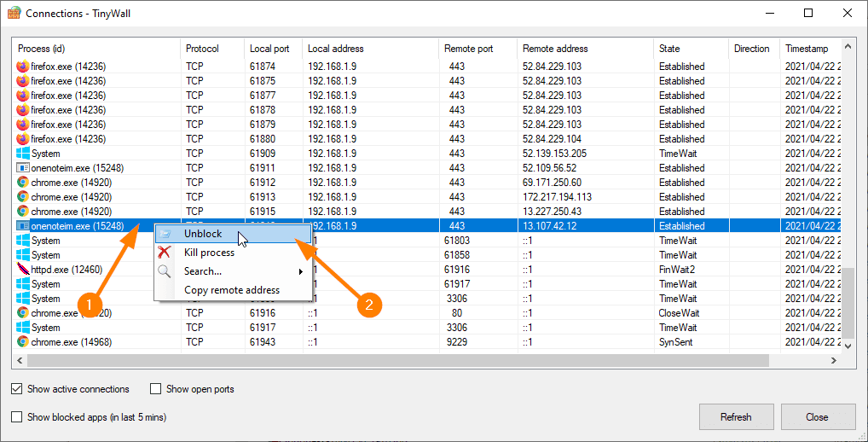Select Copy remote address menu entry

tap(232, 290)
